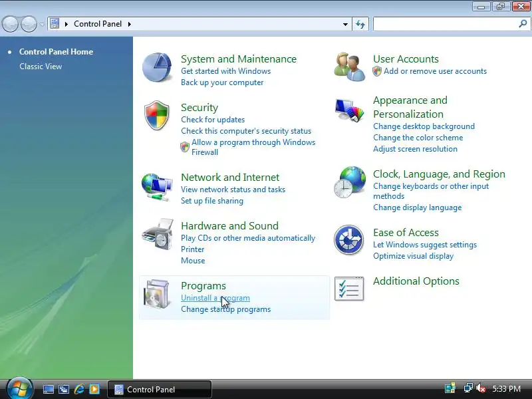Click the User Accounts people icon

350,66
